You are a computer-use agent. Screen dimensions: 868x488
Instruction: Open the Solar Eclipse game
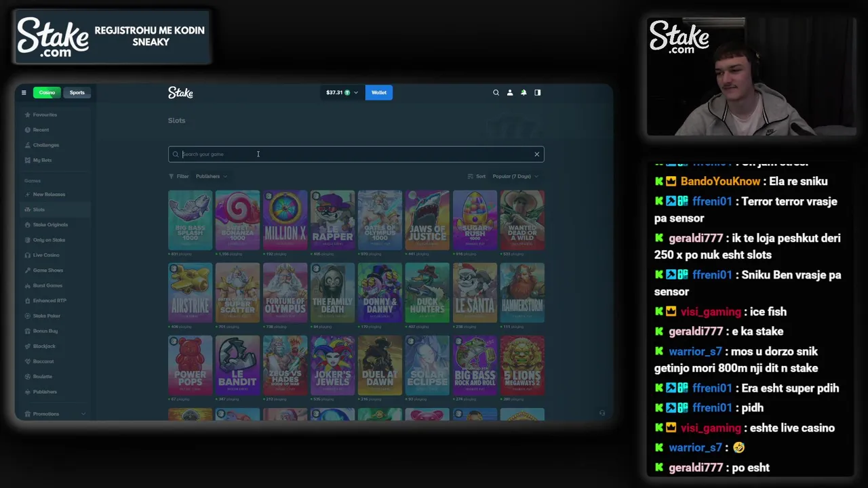click(427, 365)
